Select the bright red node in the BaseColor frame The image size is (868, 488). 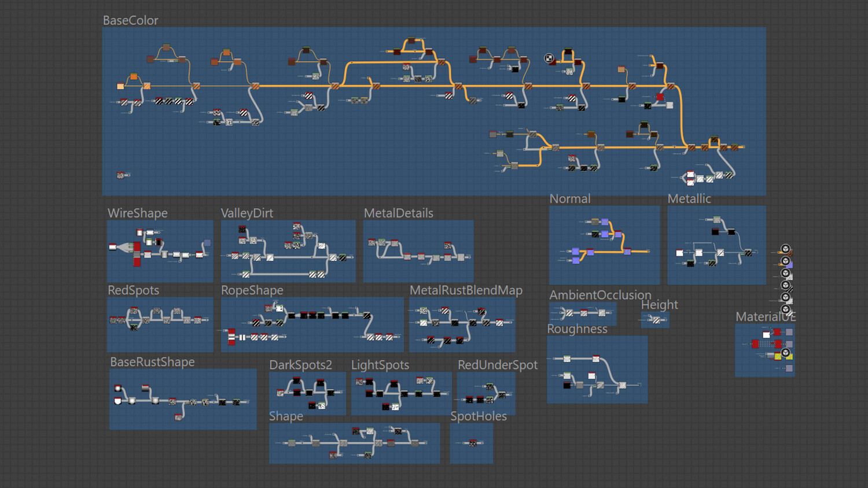click(660, 97)
